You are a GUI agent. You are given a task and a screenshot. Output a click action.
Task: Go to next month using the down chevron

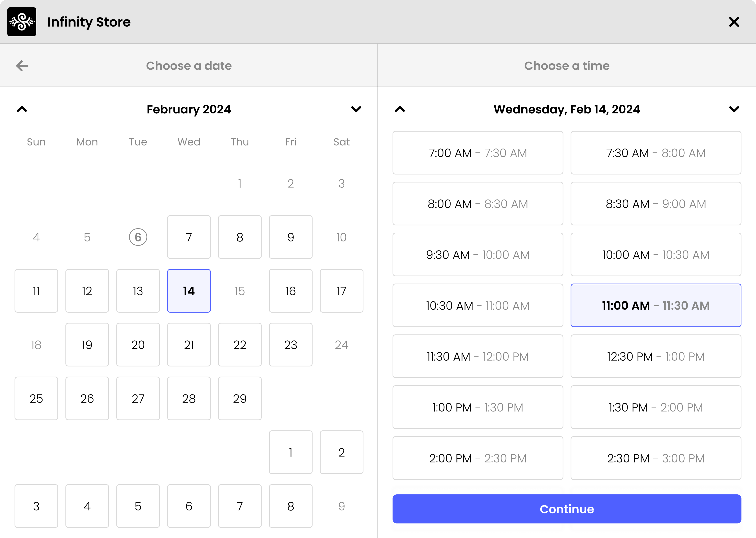(356, 109)
